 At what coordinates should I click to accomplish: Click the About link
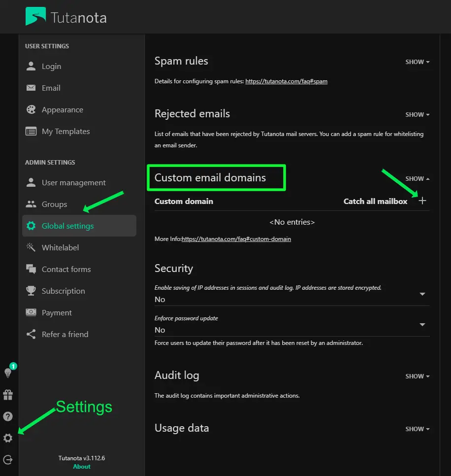82,467
